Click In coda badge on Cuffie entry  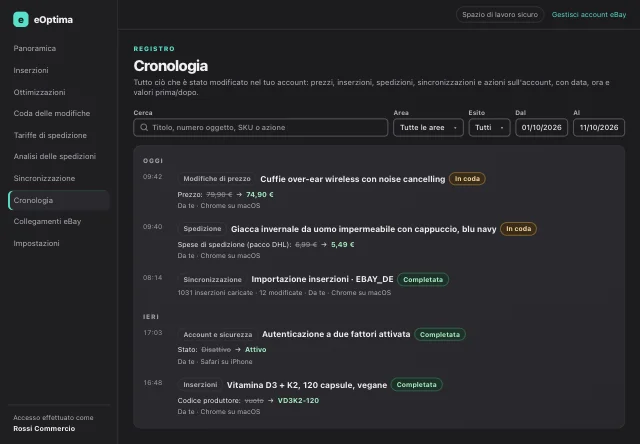[467, 179]
